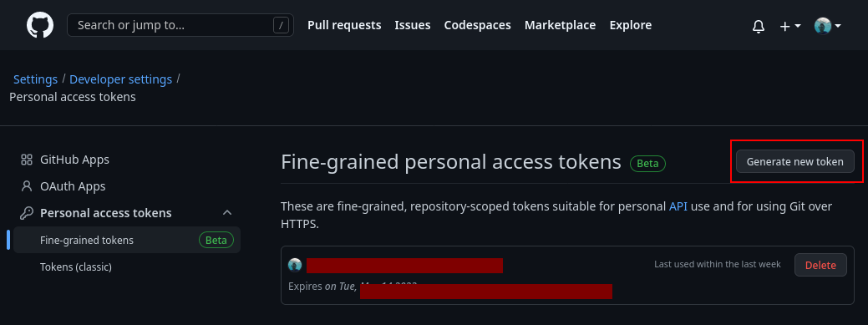The height and width of the screenshot is (325, 868).
Task: Click Generate new token button
Action: 795,162
